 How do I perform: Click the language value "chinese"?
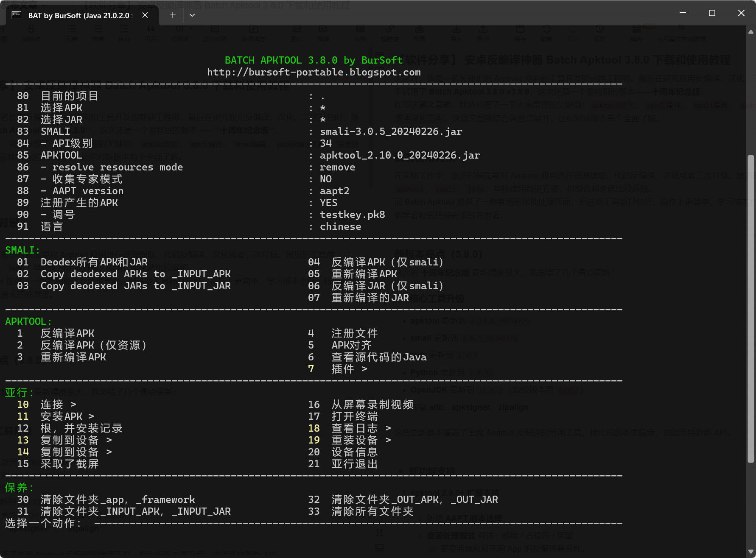[x=341, y=226]
